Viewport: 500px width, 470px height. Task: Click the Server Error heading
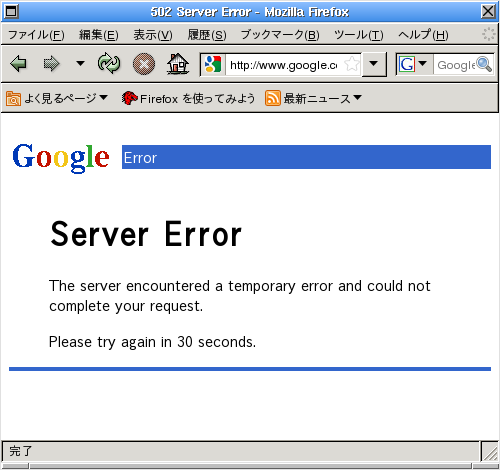click(146, 234)
